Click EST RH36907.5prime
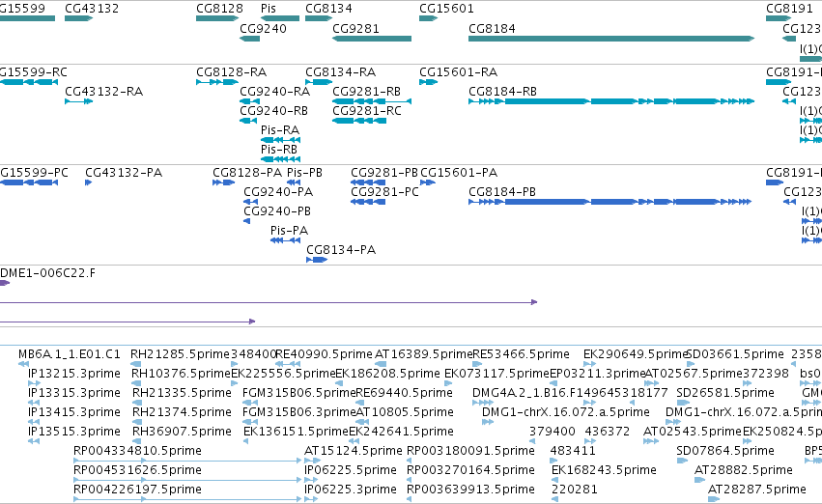This screenshot has width=822, height=504. point(182,432)
